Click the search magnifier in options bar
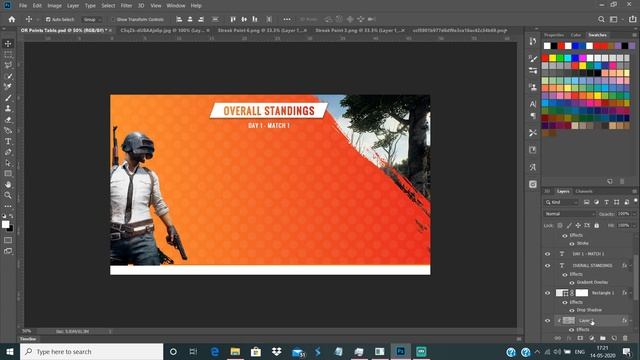Viewport: 640px width, 360px height. tap(601, 19)
